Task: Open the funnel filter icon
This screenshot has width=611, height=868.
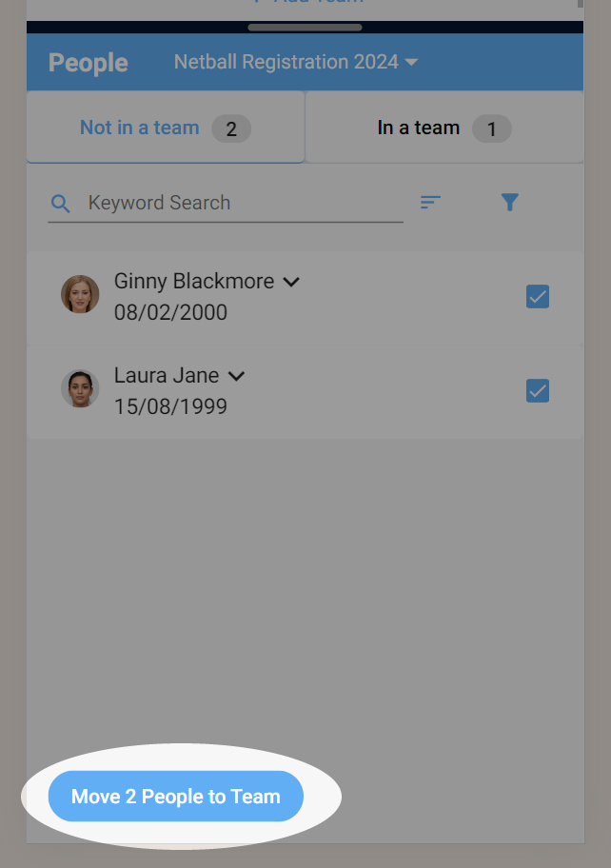Action: click(510, 202)
